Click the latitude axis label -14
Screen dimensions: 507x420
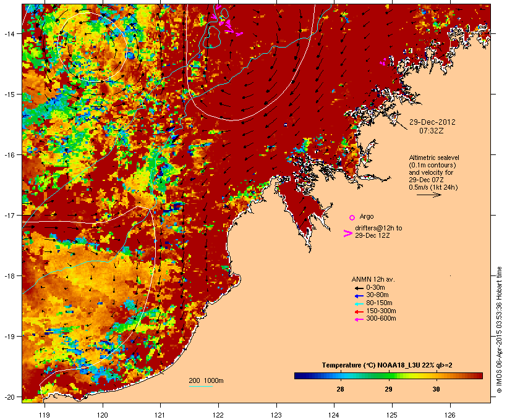[x=9, y=33]
